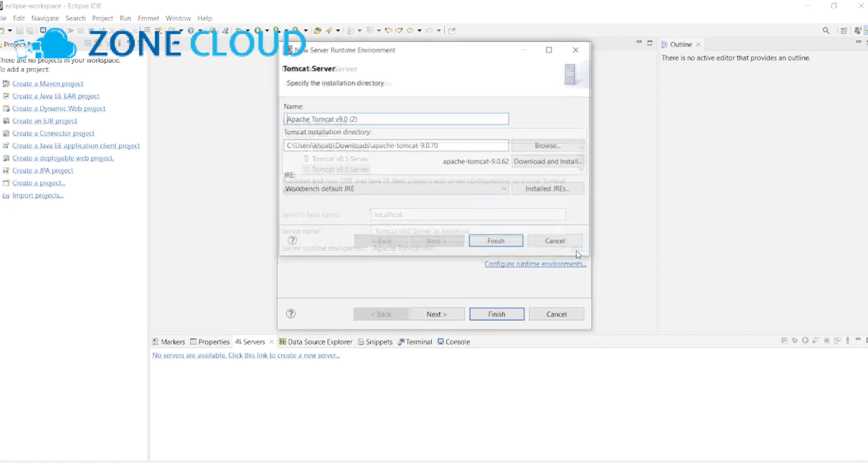868x463 pixels.
Task: Open the Servers view menu (three dots)
Action: (x=848, y=340)
